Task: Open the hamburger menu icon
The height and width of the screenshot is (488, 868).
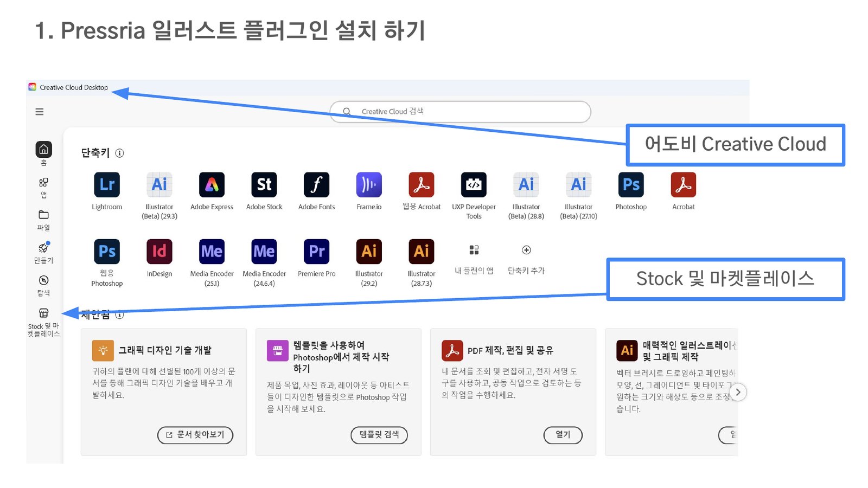Action: click(40, 112)
